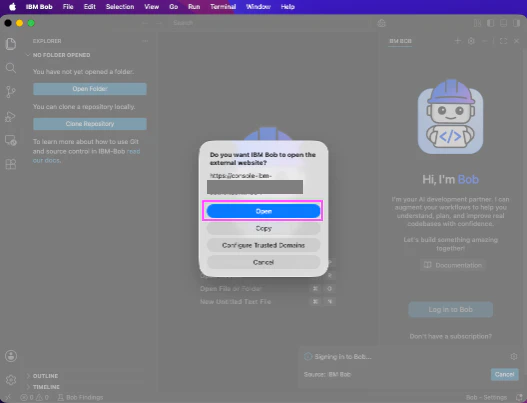The width and height of the screenshot is (527, 403).
Task: Open Bob panel settings gear icon
Action: tap(471, 41)
